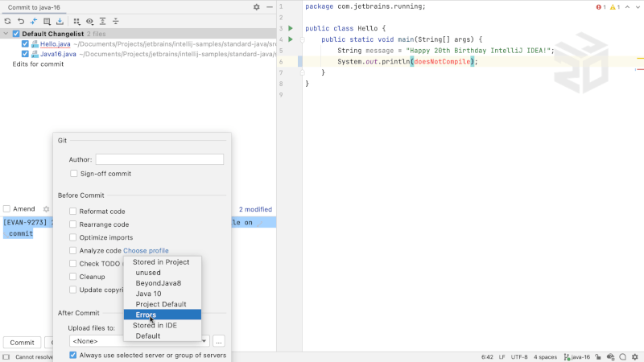
Task: Select the Java 10 inspection profile
Action: (163, 294)
